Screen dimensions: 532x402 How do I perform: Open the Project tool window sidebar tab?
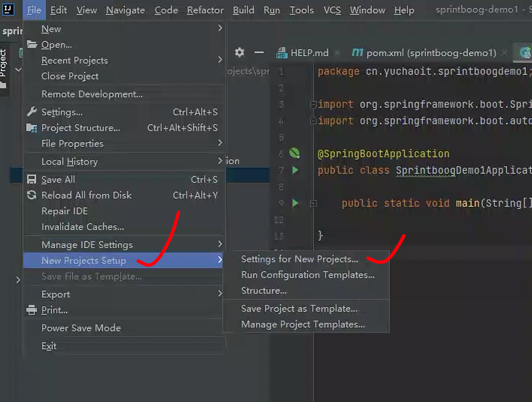pos(3,67)
